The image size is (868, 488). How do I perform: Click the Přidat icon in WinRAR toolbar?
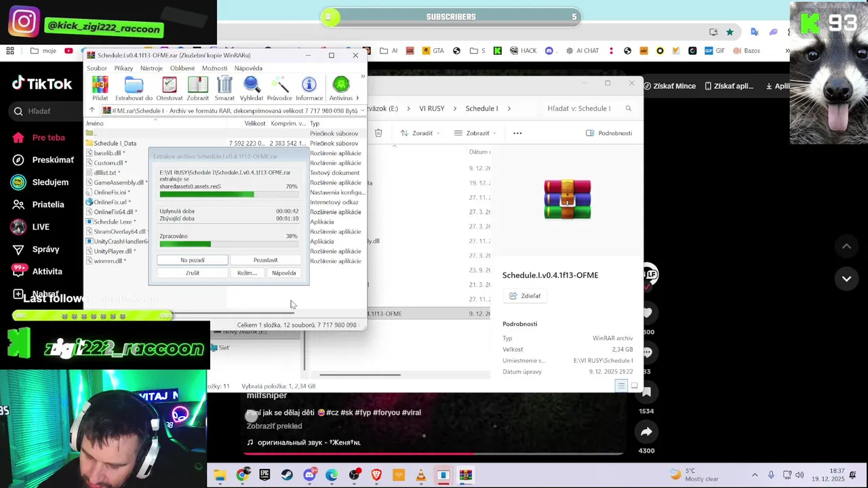coord(100,88)
